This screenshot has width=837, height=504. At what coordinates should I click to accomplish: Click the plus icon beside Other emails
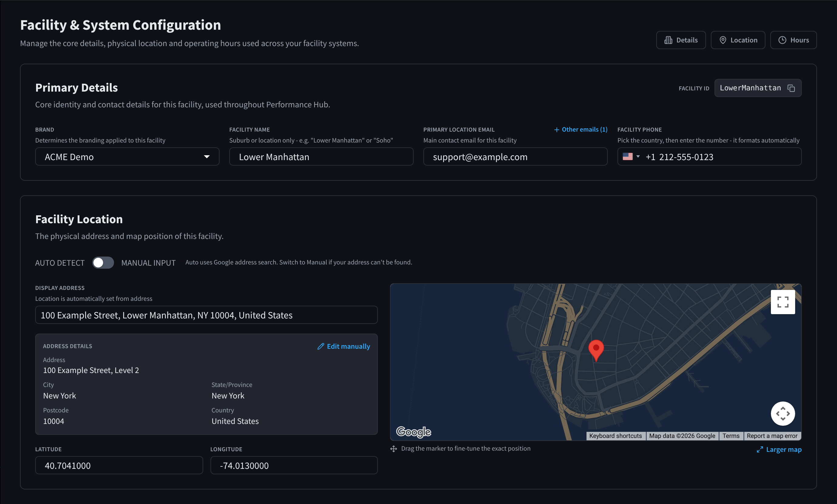tap(556, 130)
